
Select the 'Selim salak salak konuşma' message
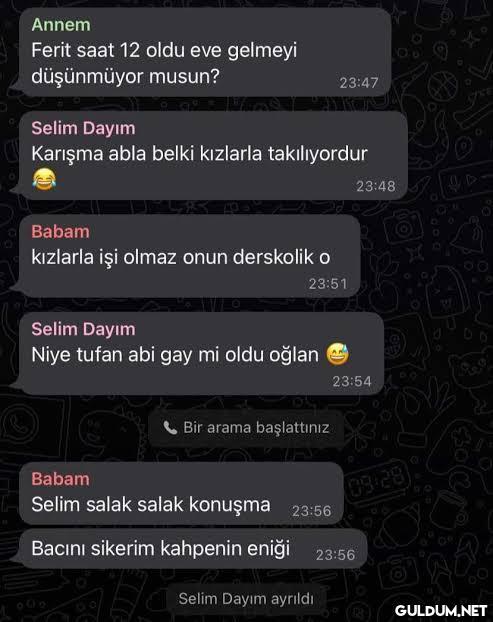pyautogui.click(x=181, y=493)
